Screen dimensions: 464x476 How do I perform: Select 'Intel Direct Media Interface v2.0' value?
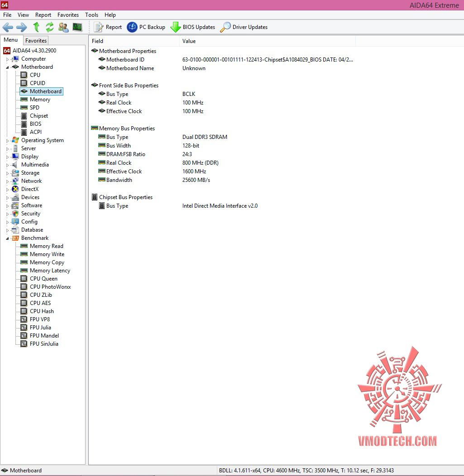pyautogui.click(x=220, y=206)
